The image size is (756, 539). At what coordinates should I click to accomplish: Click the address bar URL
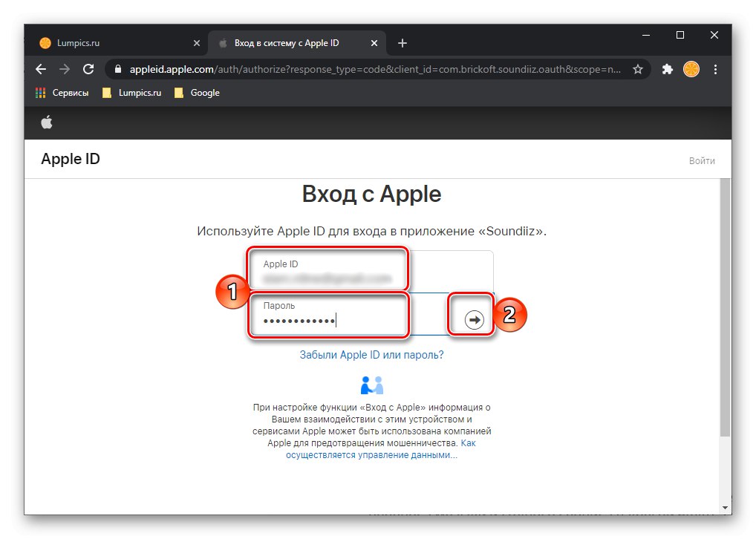coord(375,70)
